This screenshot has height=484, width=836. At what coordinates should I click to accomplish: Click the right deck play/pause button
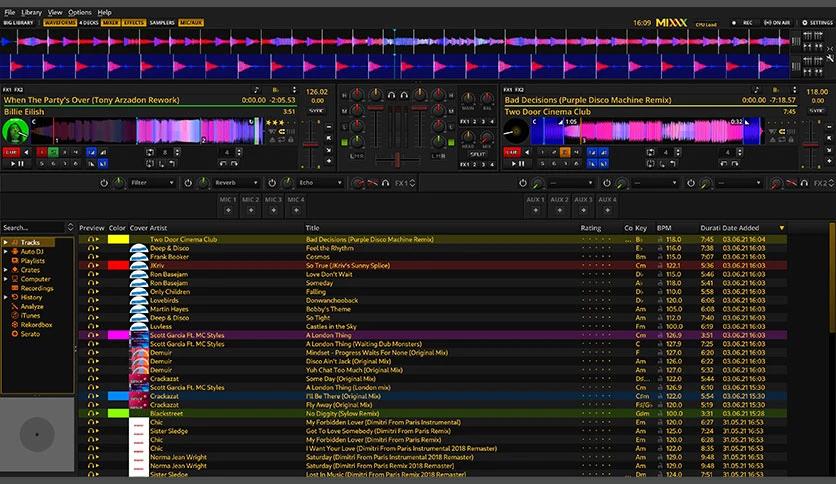(x=518, y=164)
